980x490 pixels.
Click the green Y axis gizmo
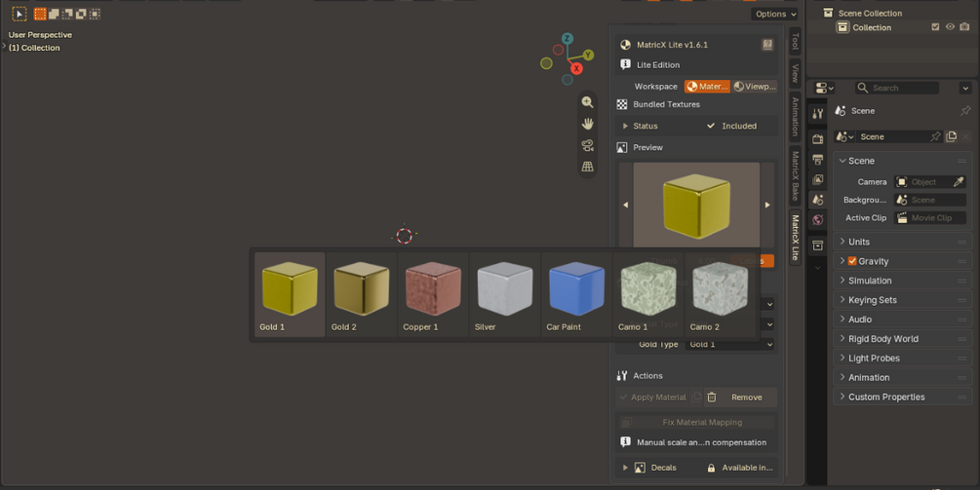point(588,55)
